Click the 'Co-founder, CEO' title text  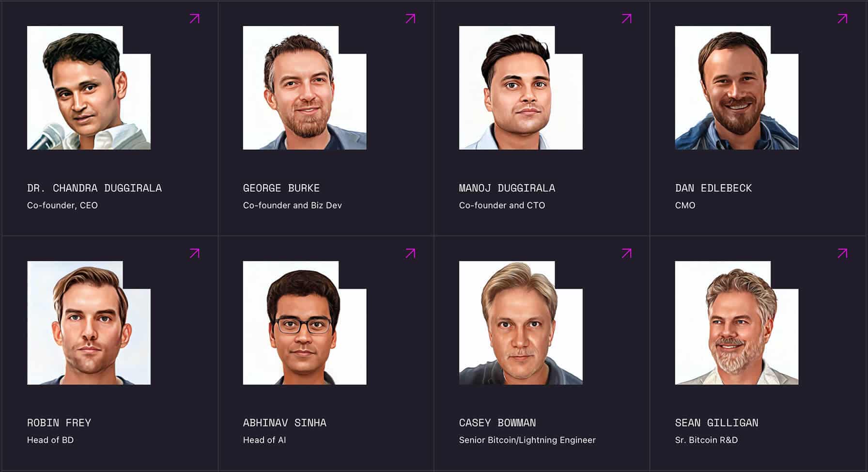tap(62, 205)
